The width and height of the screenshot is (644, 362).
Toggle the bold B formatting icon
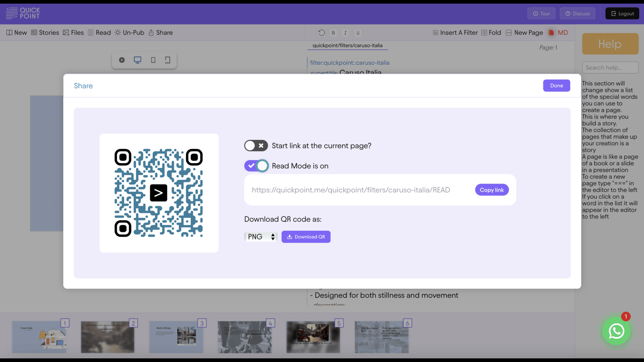333,33
